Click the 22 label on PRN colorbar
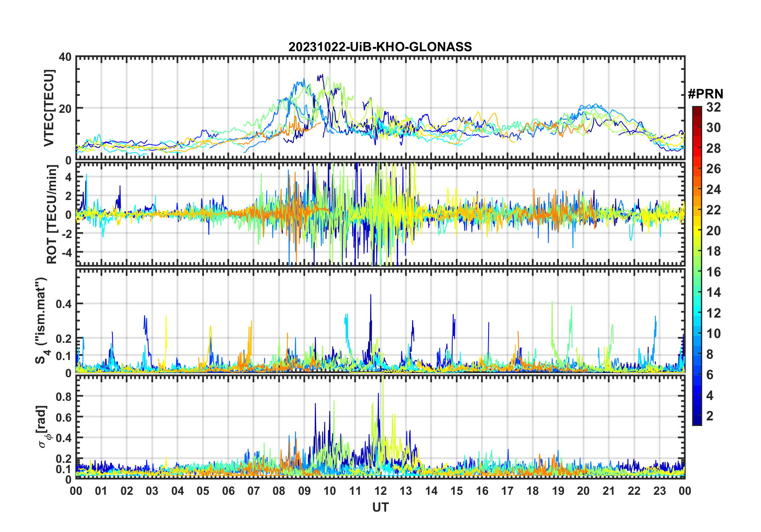761x532 pixels. pos(713,210)
